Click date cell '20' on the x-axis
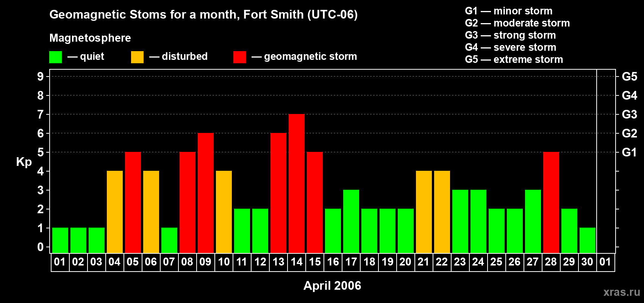This screenshot has height=303, width=644. [x=406, y=262]
